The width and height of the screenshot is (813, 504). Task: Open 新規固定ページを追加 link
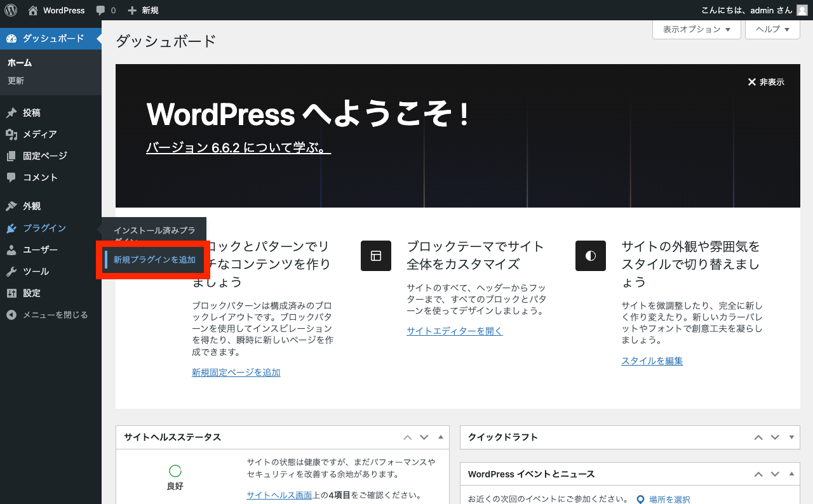pos(236,373)
